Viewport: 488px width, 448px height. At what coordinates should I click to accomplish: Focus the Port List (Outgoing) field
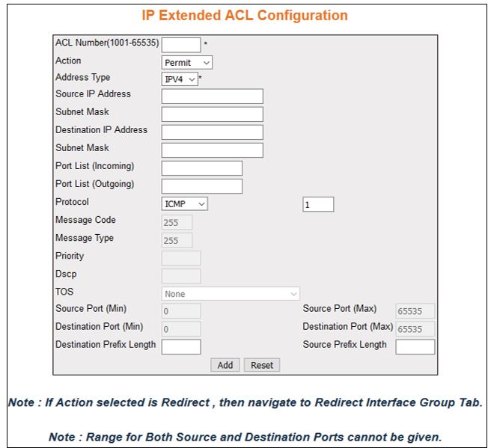(202, 186)
